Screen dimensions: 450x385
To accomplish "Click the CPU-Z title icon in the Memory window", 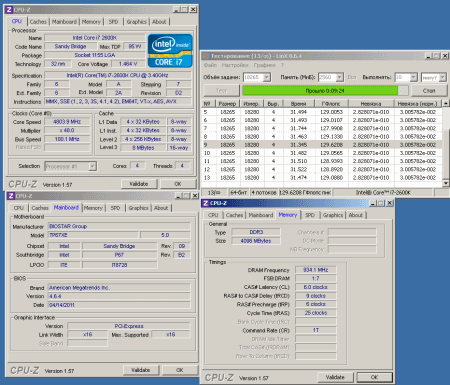I will (x=206, y=203).
